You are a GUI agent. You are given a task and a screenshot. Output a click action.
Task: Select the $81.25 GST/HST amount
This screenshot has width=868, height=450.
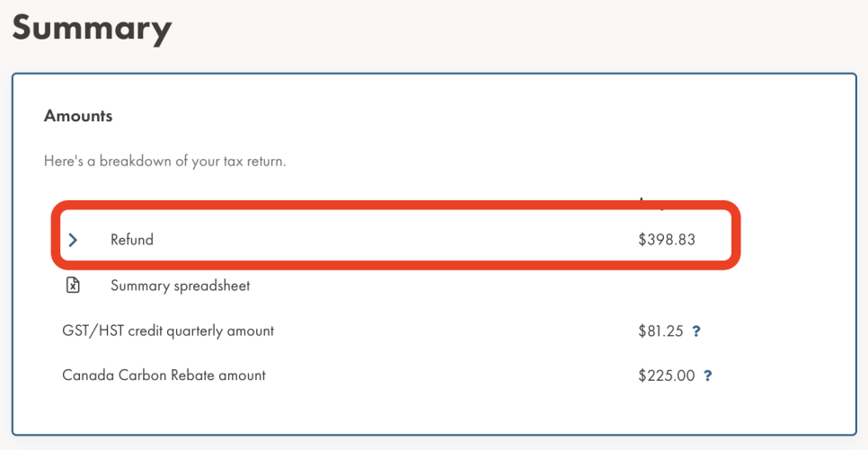coord(660,331)
